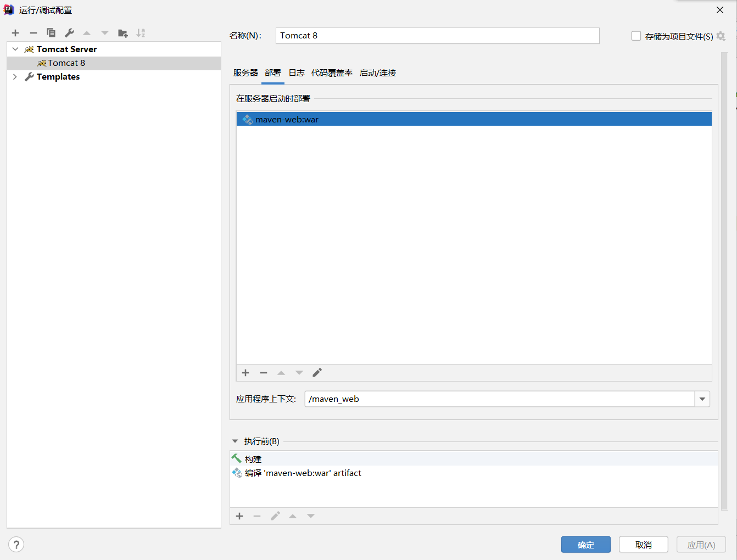Create new configuration folder
Screen dimensions: 737x560
[x=123, y=33]
